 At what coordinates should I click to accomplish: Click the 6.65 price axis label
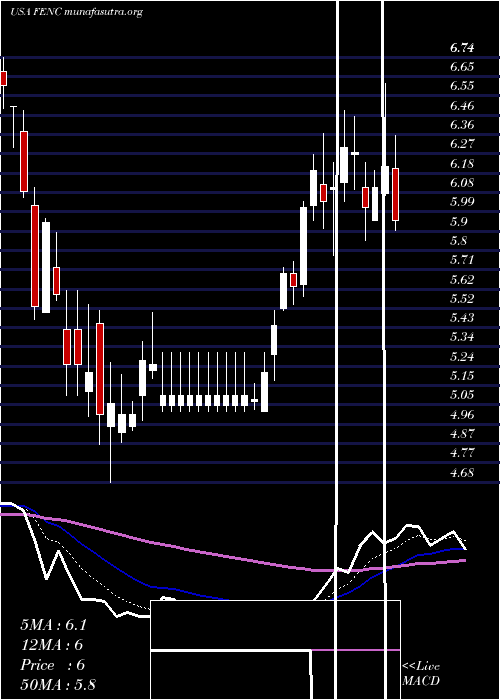[x=462, y=67]
